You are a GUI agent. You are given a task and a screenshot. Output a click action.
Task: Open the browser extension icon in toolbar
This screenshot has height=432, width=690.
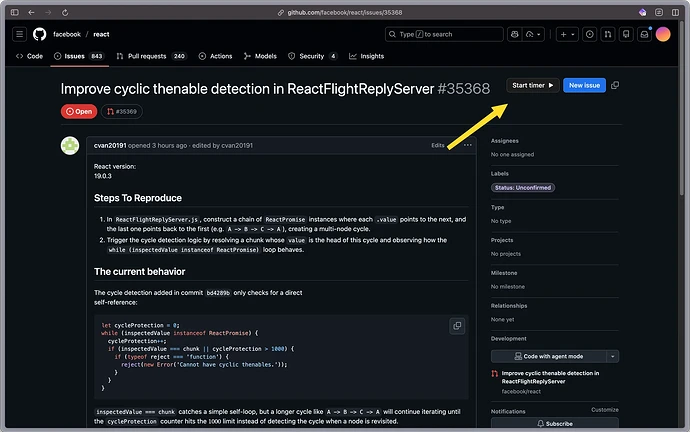point(642,12)
